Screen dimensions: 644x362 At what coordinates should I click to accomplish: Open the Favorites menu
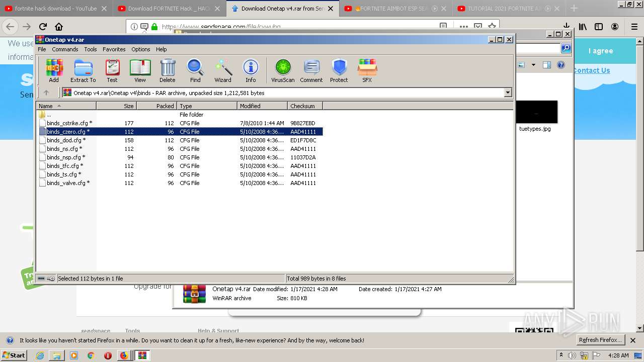pyautogui.click(x=114, y=49)
